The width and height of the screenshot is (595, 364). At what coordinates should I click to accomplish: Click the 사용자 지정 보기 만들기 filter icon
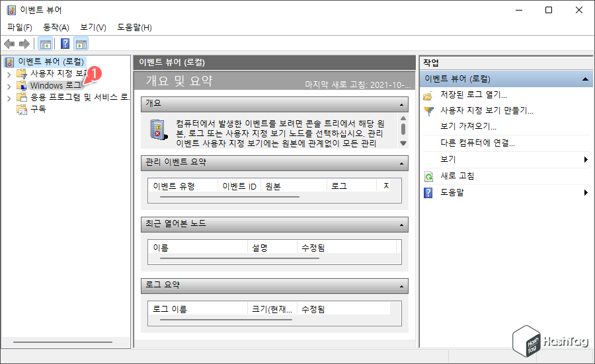[428, 111]
